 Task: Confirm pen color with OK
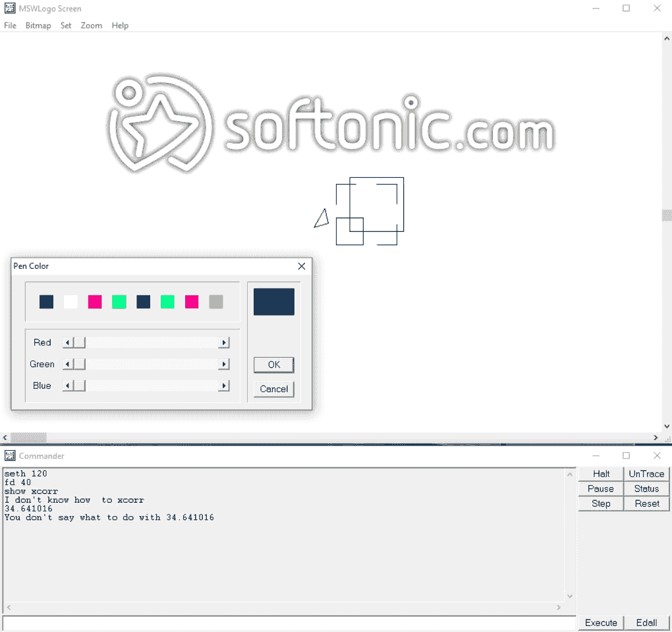(x=273, y=364)
